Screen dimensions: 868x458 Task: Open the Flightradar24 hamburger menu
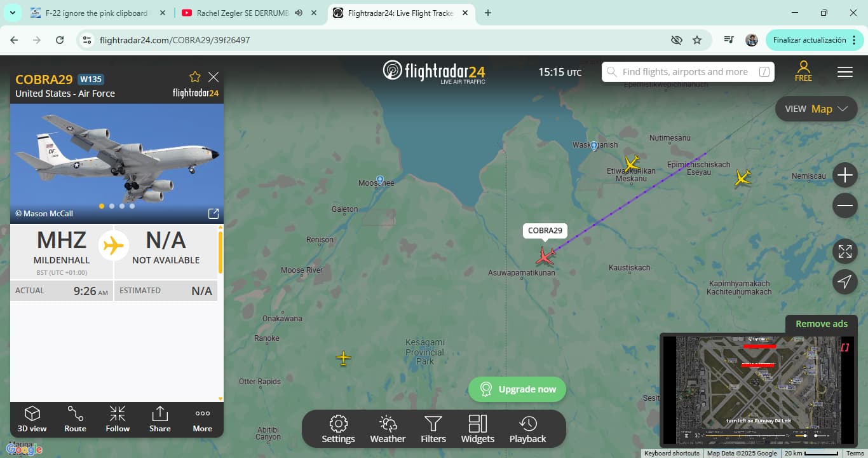click(845, 72)
